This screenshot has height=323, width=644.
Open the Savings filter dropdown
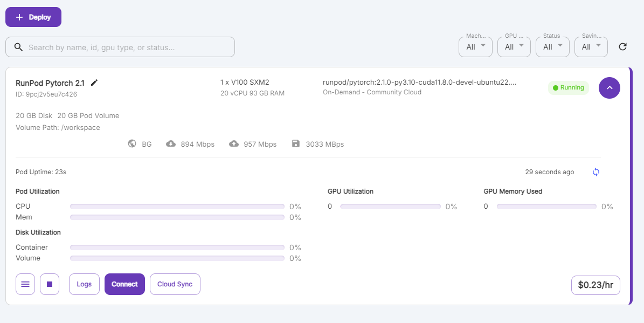coord(591,47)
